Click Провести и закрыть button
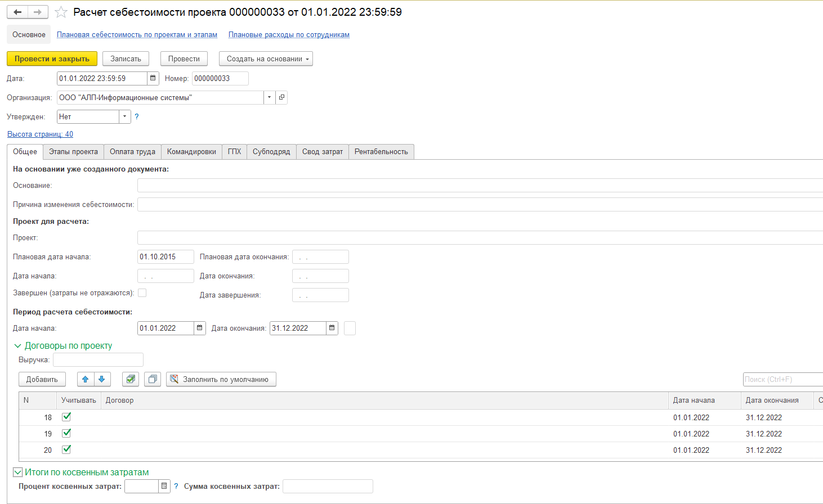This screenshot has height=504, width=823. 52,58
